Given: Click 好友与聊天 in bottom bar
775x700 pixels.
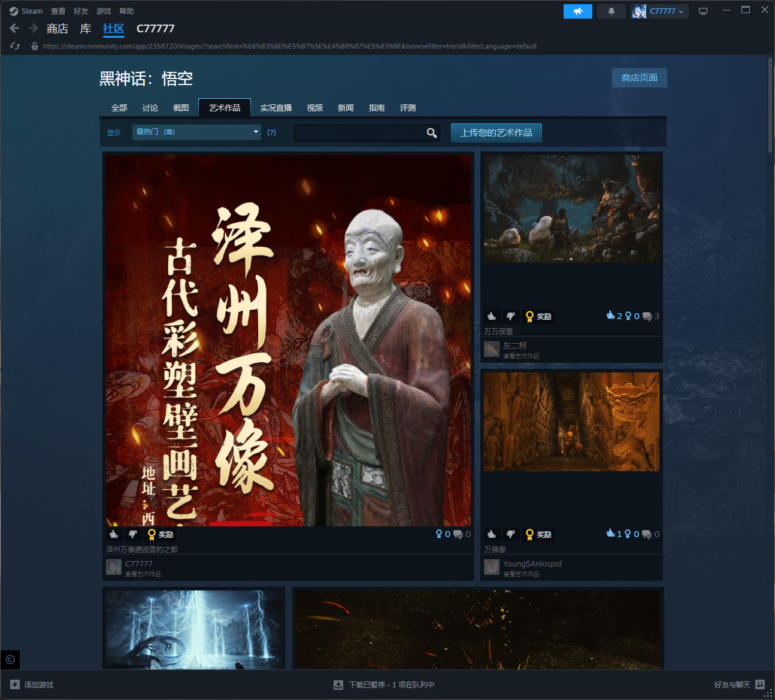Looking at the screenshot, I should pyautogui.click(x=732, y=684).
